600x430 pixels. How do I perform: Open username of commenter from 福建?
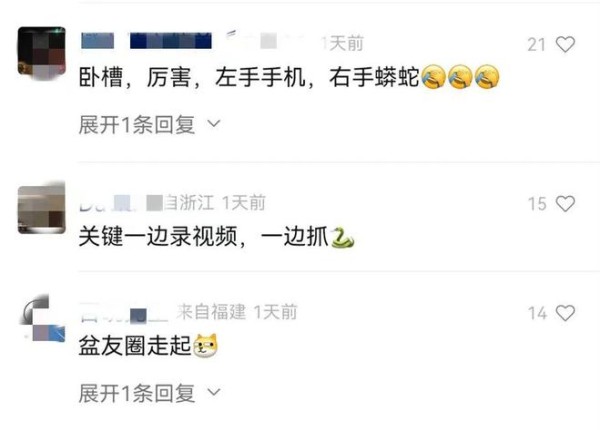124,314
